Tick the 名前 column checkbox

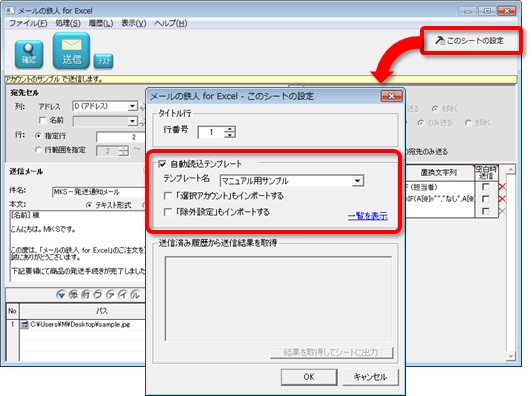[x=42, y=120]
